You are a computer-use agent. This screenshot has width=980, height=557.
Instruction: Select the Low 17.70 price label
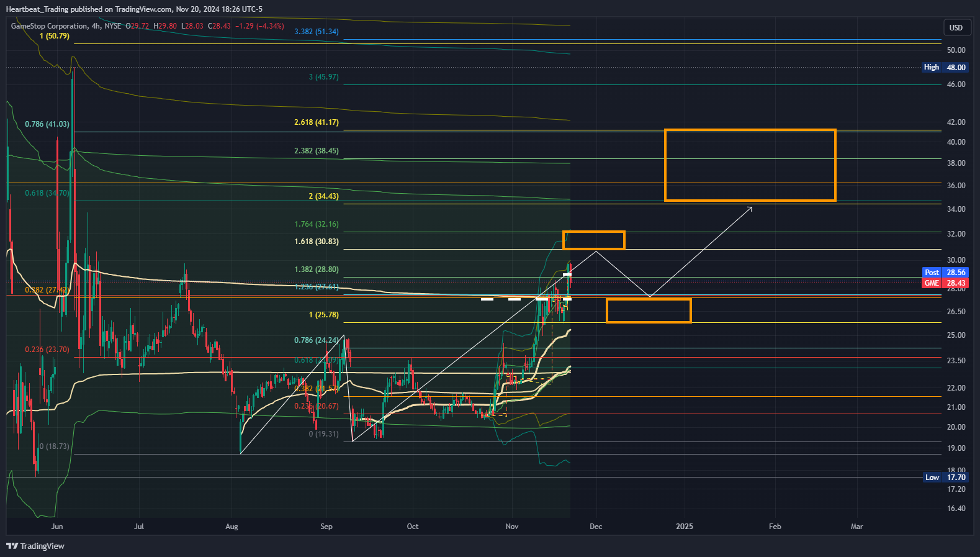(945, 478)
